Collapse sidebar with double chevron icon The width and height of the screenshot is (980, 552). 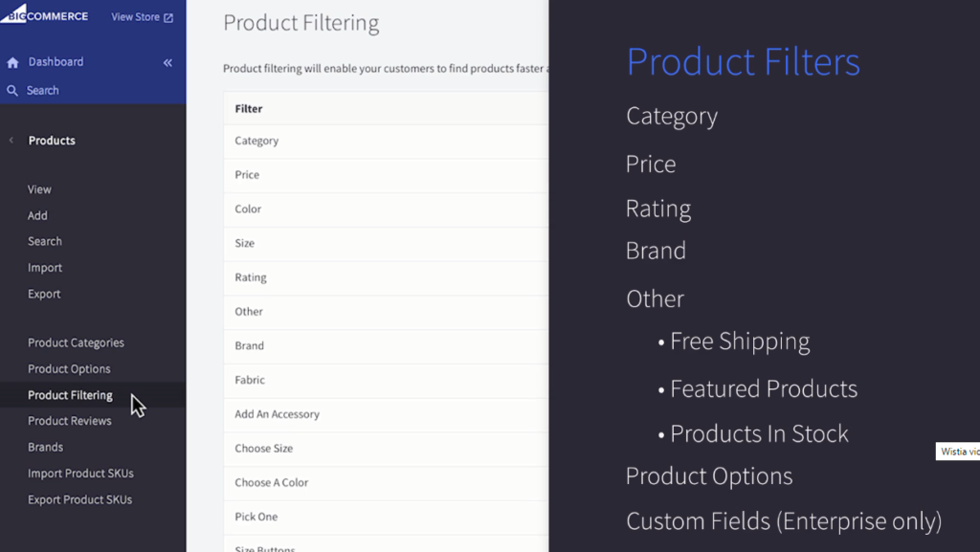[167, 62]
